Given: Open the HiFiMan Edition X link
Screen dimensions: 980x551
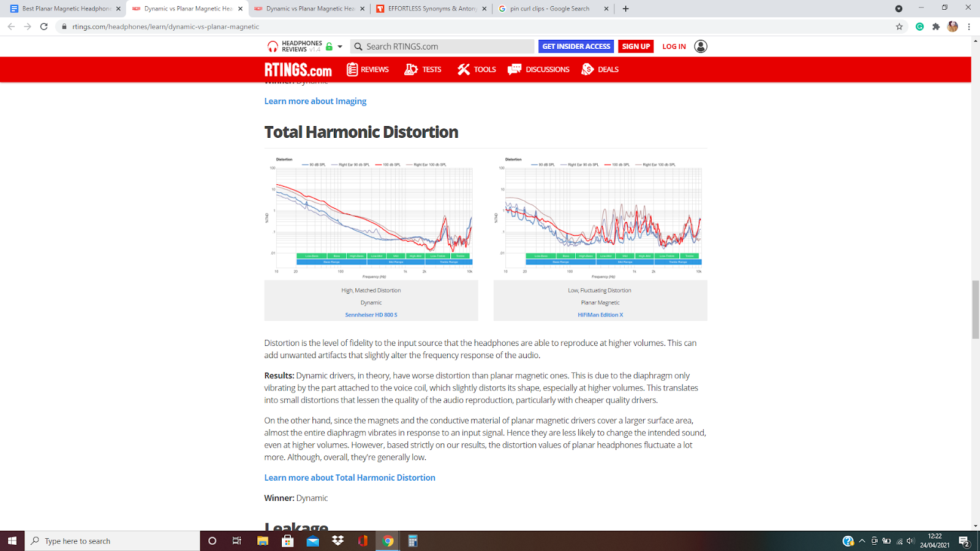Looking at the screenshot, I should [600, 315].
